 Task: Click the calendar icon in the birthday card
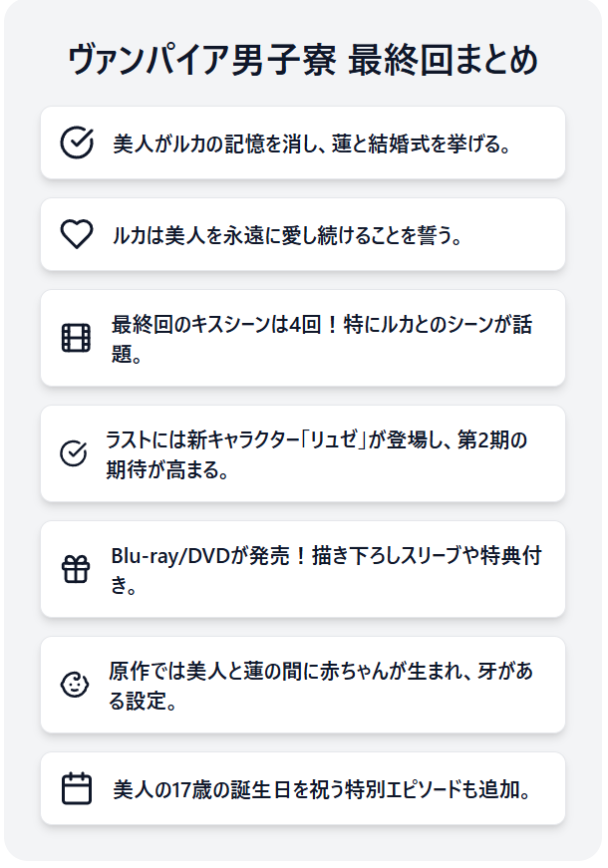point(77,788)
